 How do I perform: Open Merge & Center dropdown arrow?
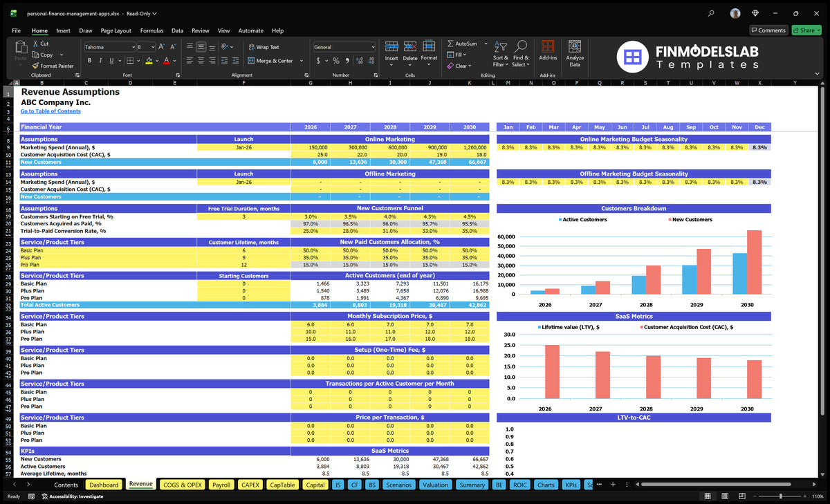coord(302,61)
